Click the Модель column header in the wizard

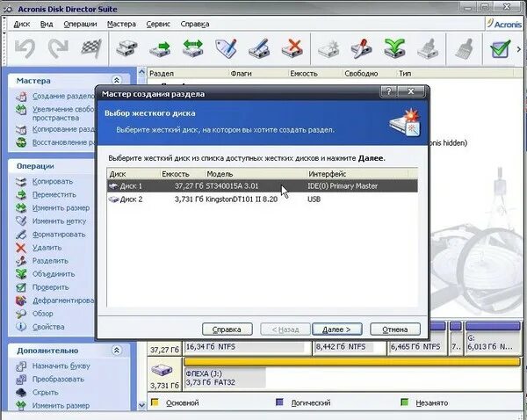[x=256, y=174]
